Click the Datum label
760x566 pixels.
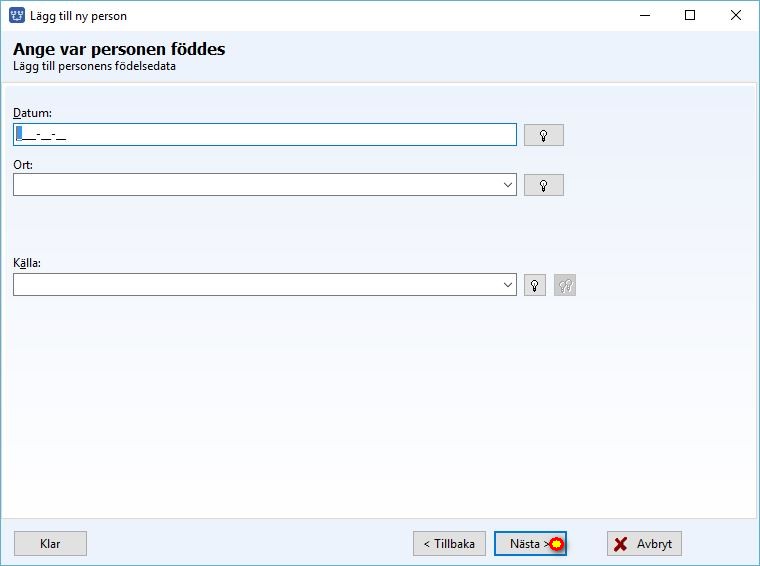[x=32, y=113]
